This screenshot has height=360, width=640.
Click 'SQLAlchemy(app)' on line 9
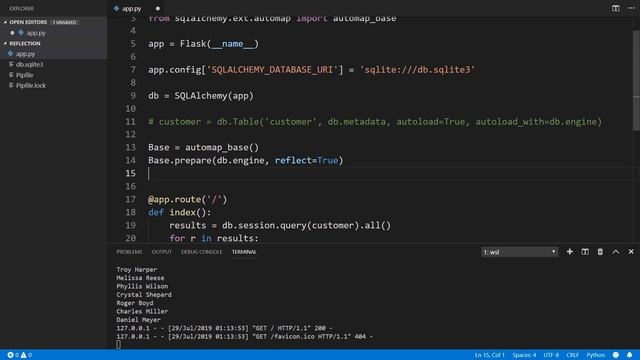[x=214, y=96]
